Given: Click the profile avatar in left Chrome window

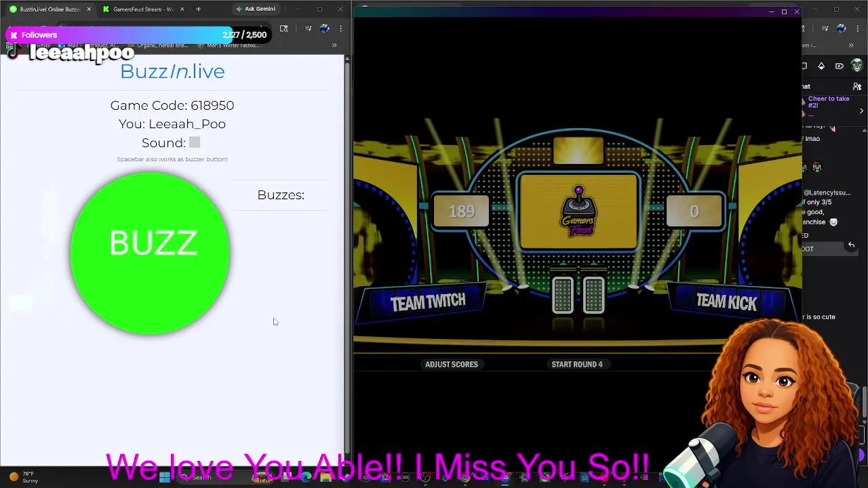Looking at the screenshot, I should (324, 28).
